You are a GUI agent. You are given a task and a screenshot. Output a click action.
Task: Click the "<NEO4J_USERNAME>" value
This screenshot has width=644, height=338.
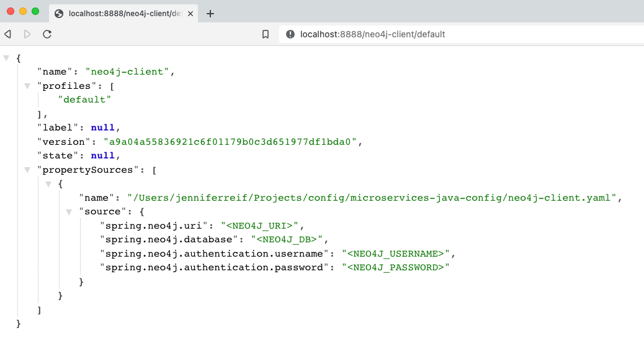(x=396, y=253)
